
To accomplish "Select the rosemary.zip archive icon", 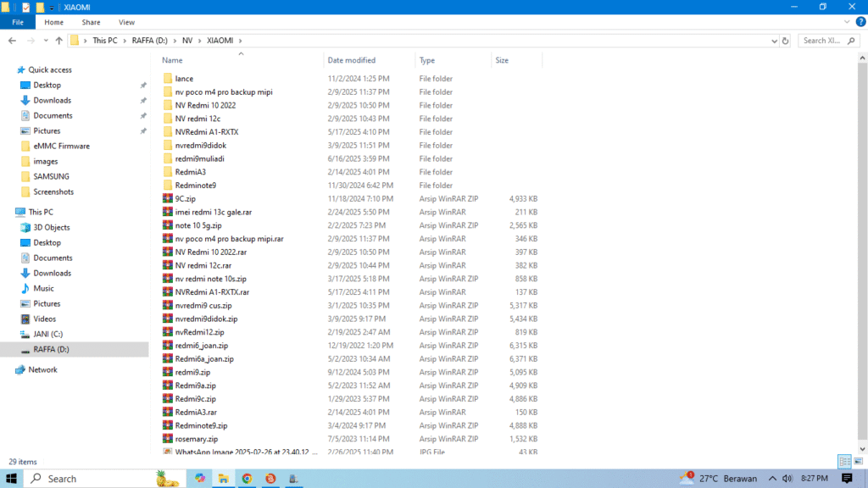I will 168,439.
